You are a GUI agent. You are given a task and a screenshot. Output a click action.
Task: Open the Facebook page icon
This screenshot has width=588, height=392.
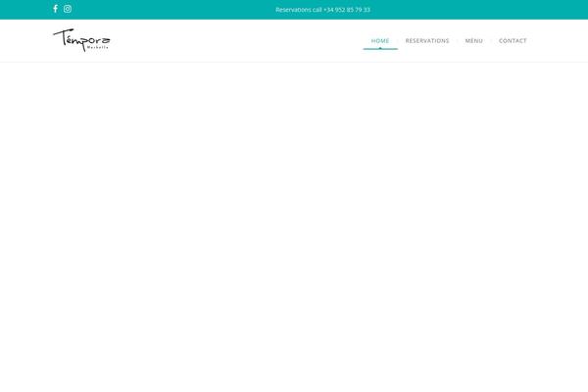pos(56,9)
